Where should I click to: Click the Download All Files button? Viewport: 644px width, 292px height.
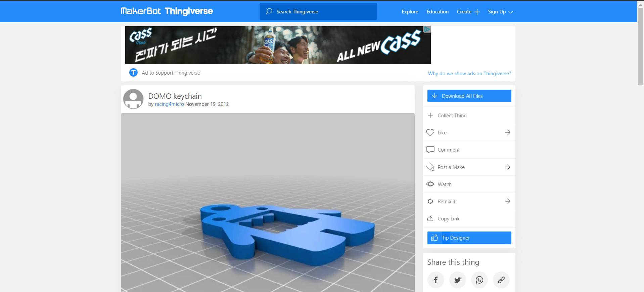click(x=469, y=96)
